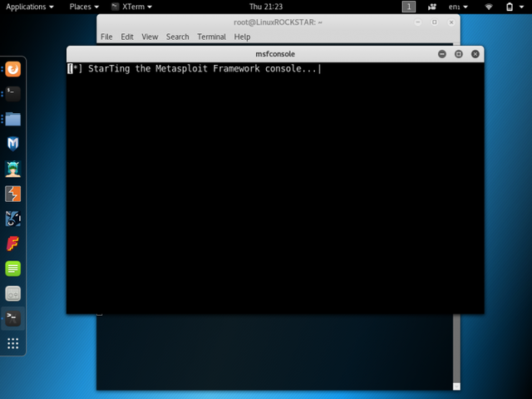Expand the XTerm app menu in the top bar

(132, 7)
